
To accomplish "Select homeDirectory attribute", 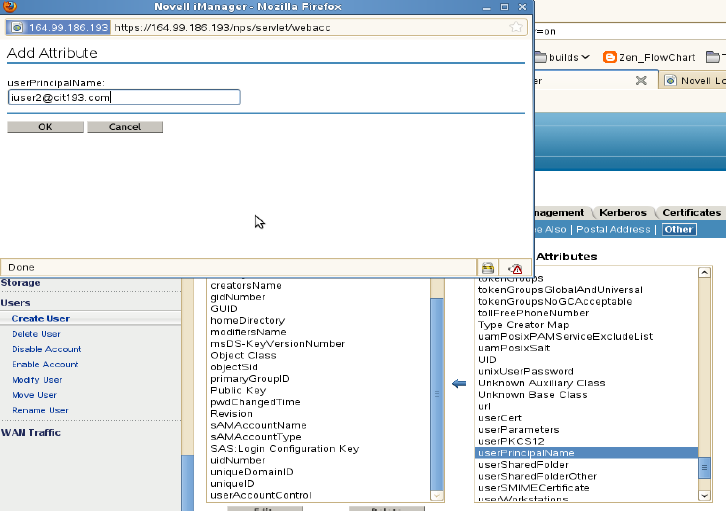I will coord(248,320).
